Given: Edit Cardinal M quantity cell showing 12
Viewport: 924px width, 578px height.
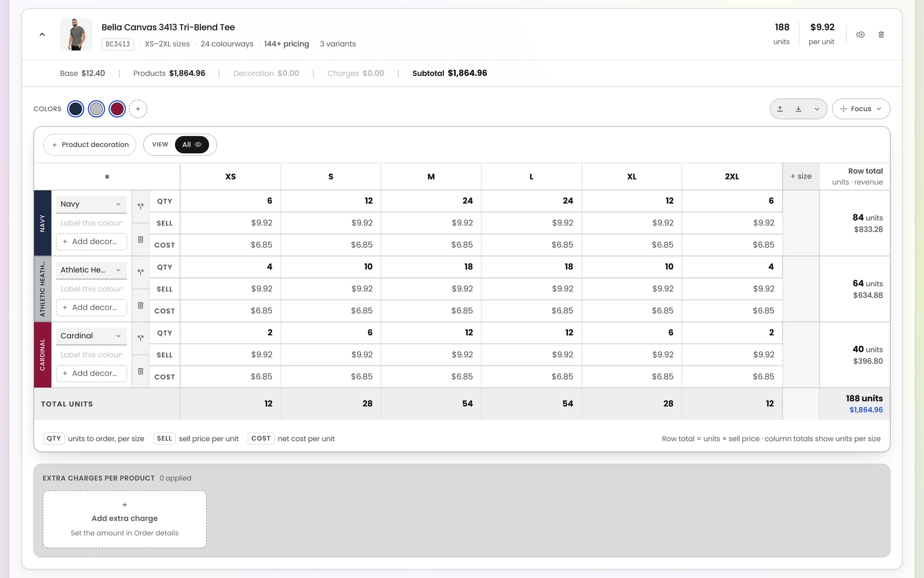Looking at the screenshot, I should pos(431,333).
